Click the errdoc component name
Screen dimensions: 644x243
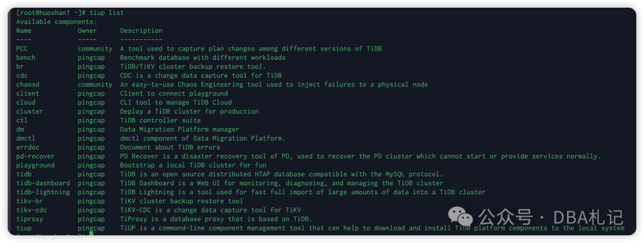click(27, 147)
